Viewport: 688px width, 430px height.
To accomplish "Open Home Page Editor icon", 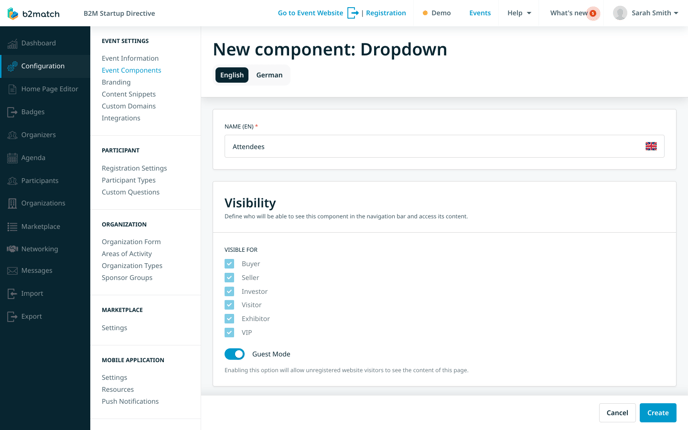I will coord(12,89).
